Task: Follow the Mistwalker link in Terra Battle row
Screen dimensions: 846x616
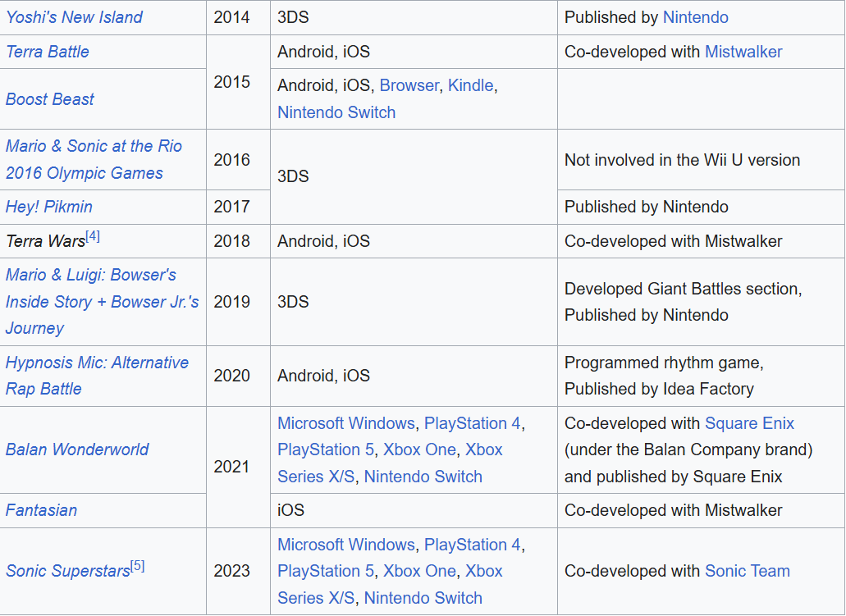Action: (x=743, y=52)
